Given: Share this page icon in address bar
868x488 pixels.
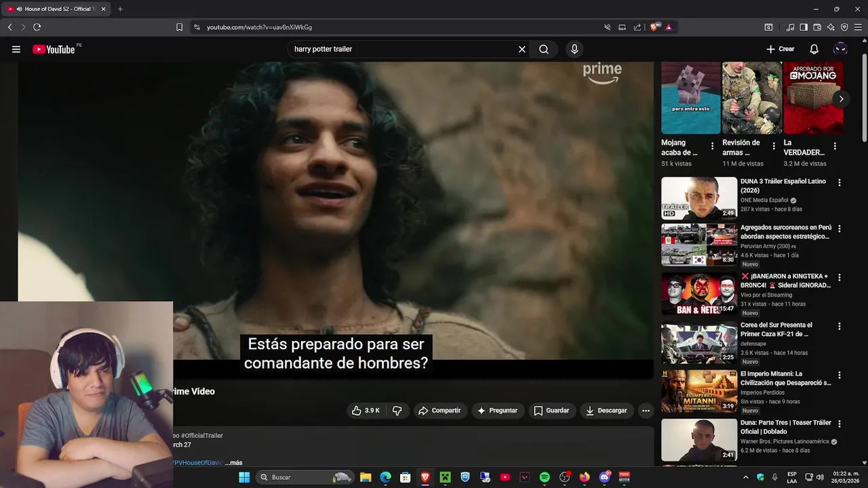Looking at the screenshot, I should pyautogui.click(x=637, y=27).
